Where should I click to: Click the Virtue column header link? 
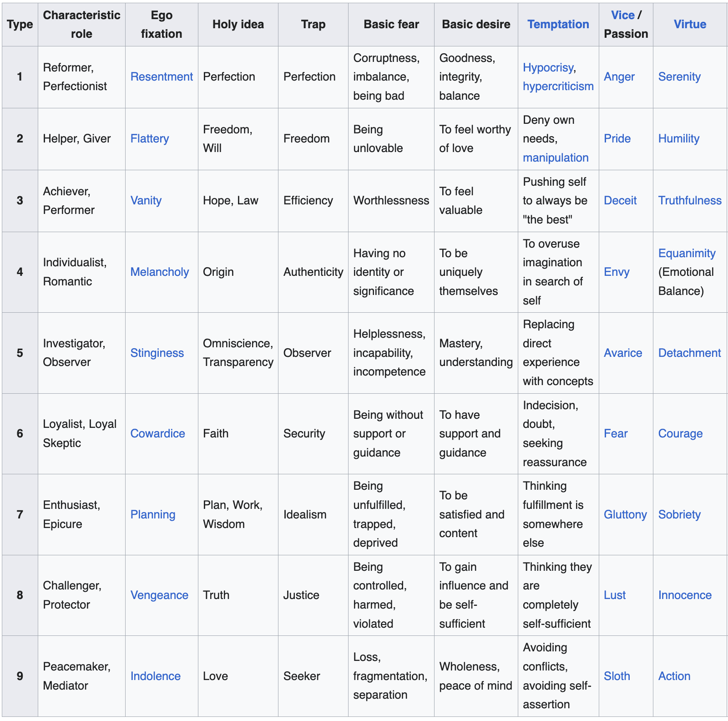[690, 24]
